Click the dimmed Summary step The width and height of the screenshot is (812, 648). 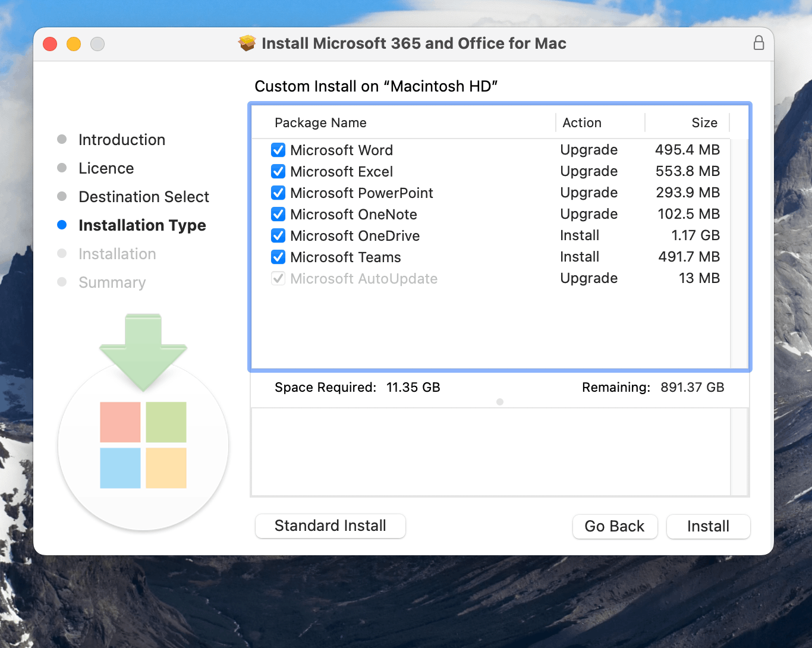[112, 282]
